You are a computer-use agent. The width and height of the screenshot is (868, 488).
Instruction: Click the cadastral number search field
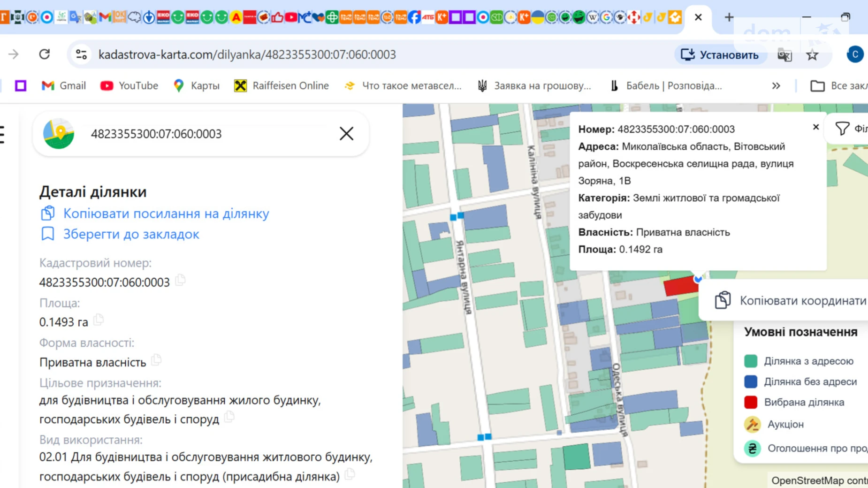(206, 134)
